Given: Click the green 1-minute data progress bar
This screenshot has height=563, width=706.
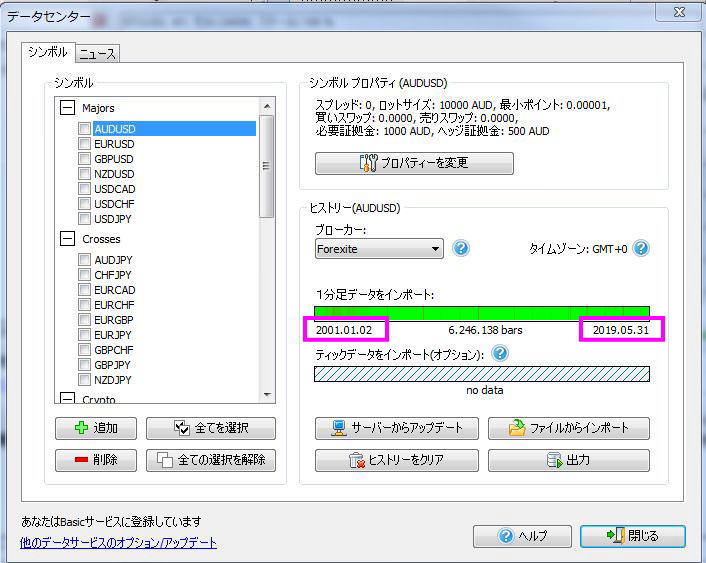Looking at the screenshot, I should tap(482, 313).
